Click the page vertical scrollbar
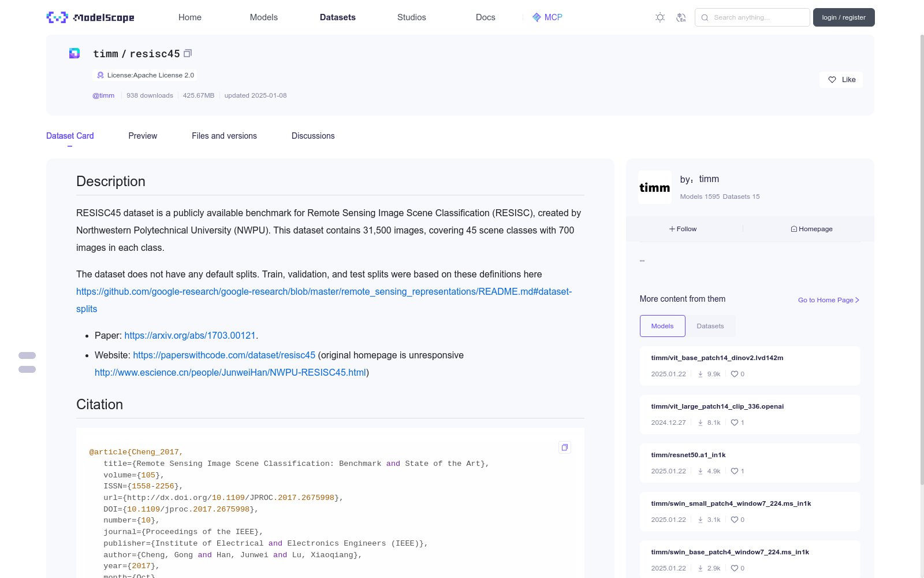Screen dimensions: 924x578 pos(922,260)
